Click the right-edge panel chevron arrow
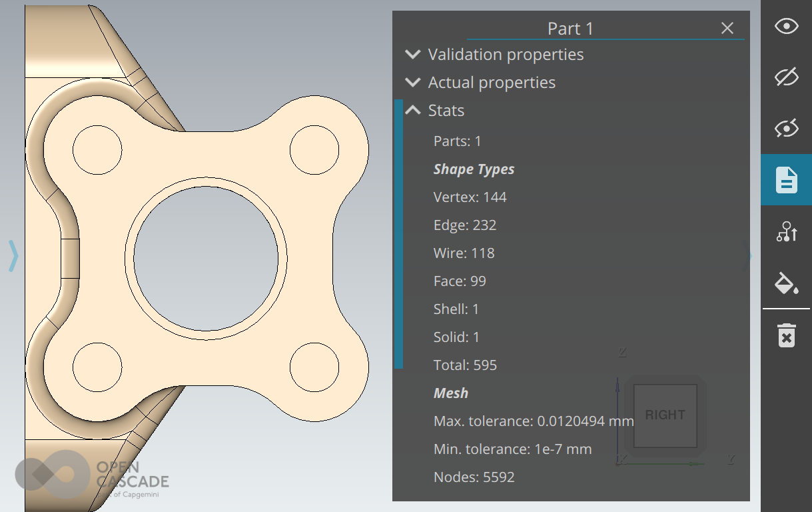The height and width of the screenshot is (512, 812). point(748,256)
